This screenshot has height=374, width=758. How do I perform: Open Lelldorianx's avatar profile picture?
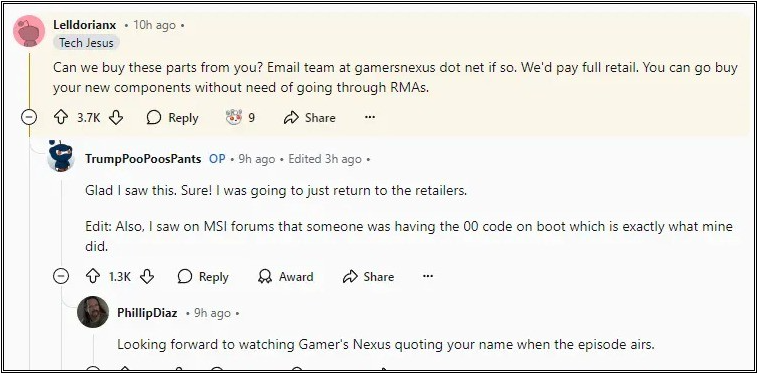click(29, 31)
